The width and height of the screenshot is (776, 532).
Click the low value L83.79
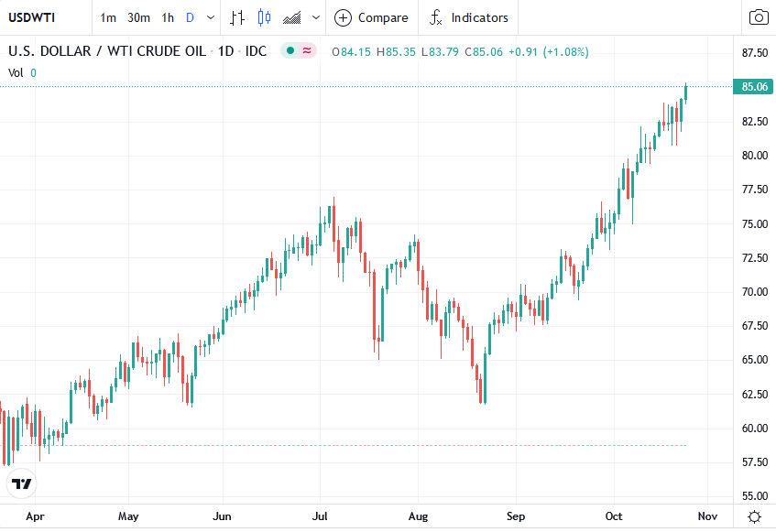[x=440, y=52]
